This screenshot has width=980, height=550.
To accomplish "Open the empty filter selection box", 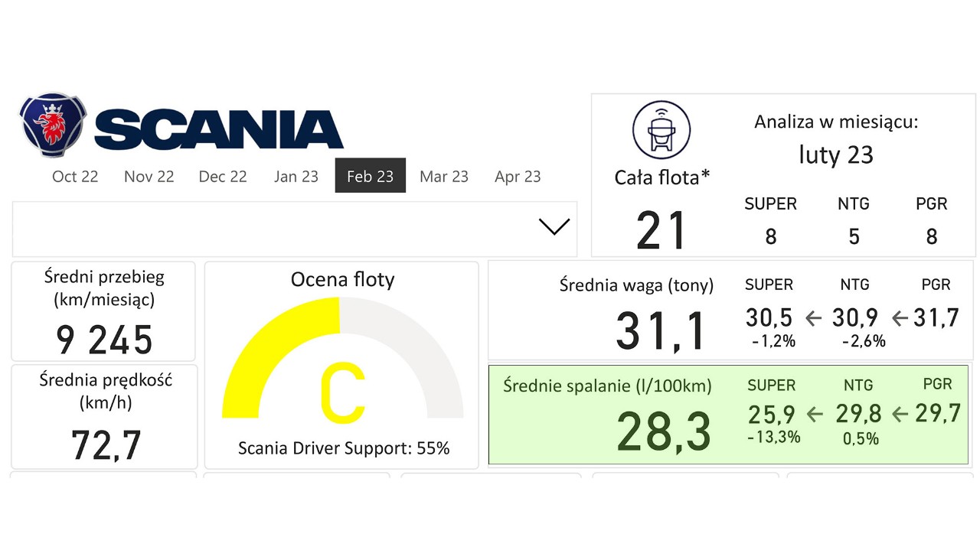I will (x=295, y=229).
